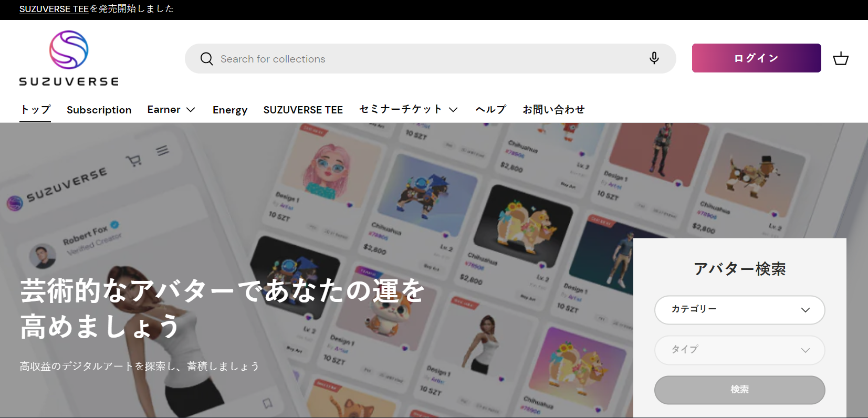
Task: Expand the セミナーチケット dropdown menu
Action: click(x=409, y=109)
